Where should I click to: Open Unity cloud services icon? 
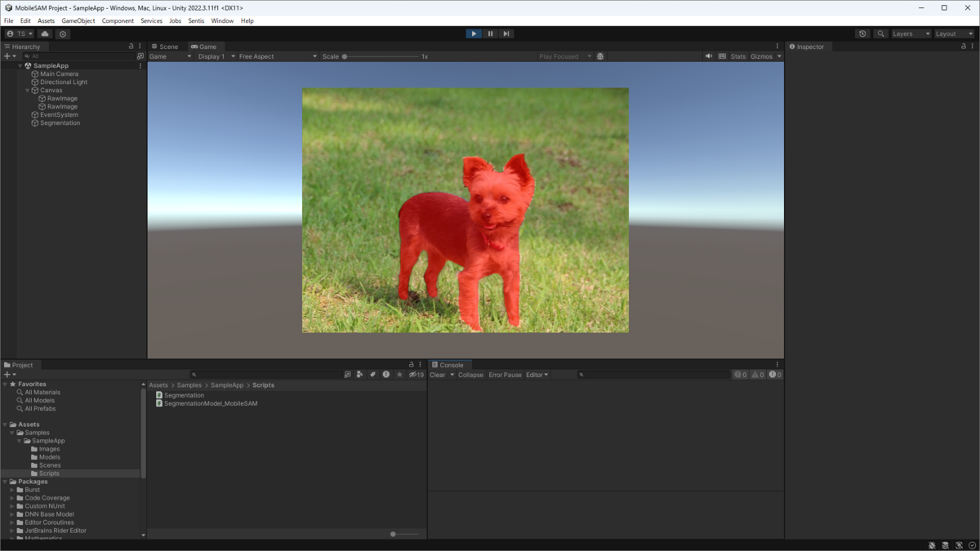45,33
